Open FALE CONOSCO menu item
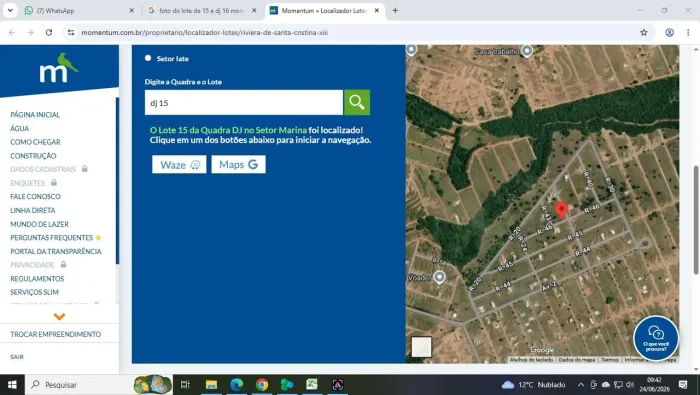The width and height of the screenshot is (700, 395). (x=35, y=196)
